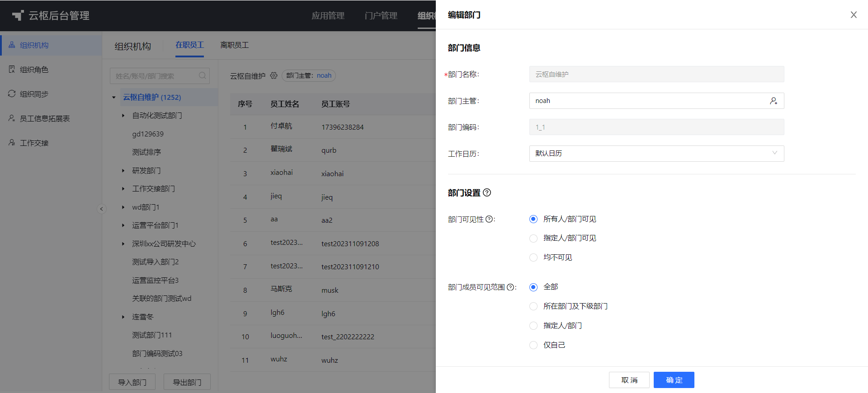Click employee name 付卓航 in the table
The width and height of the screenshot is (868, 393).
click(281, 126)
